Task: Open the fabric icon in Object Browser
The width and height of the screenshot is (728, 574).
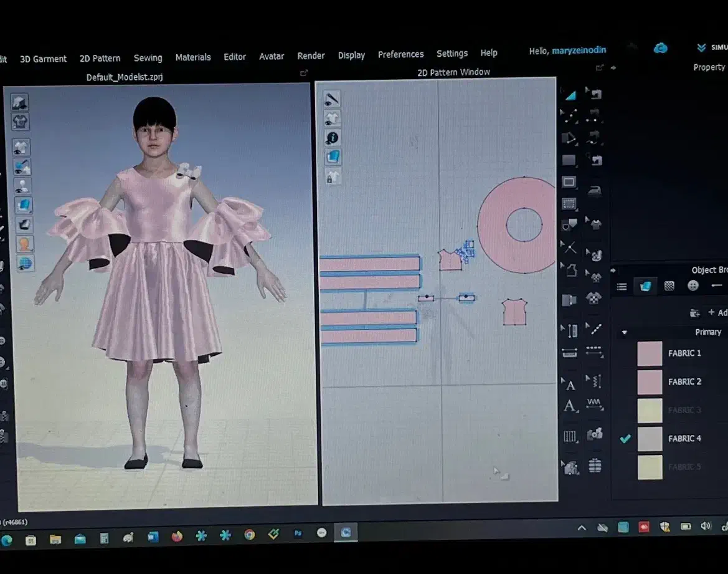Action: [645, 286]
